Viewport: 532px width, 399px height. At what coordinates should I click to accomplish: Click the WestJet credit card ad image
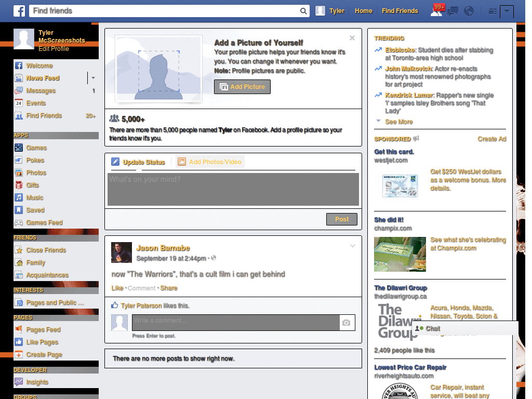(x=400, y=185)
